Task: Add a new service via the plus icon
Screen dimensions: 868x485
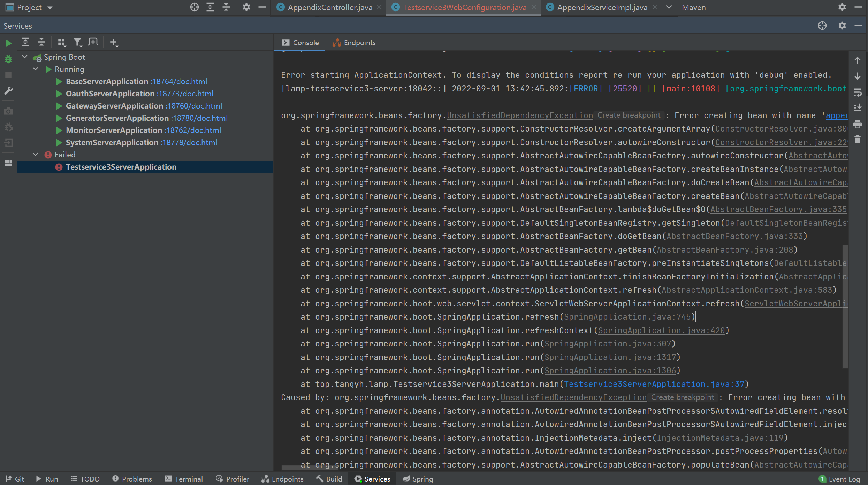Action: 114,42
